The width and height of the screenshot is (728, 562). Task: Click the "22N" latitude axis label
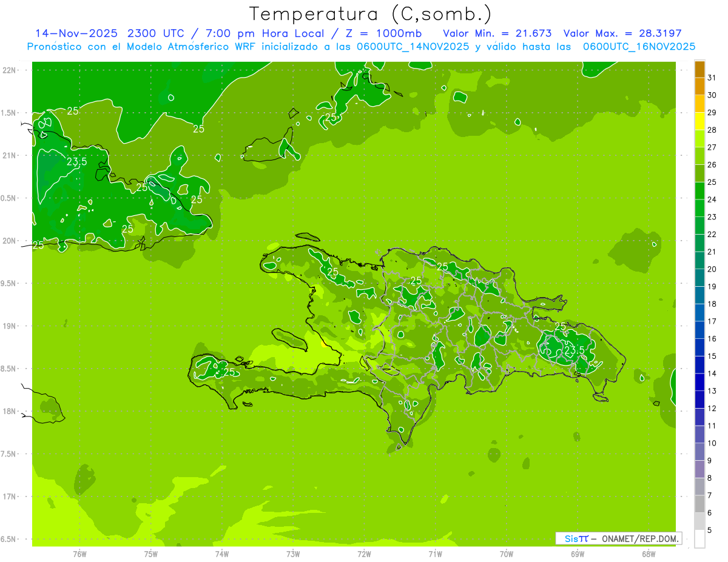pyautogui.click(x=10, y=70)
